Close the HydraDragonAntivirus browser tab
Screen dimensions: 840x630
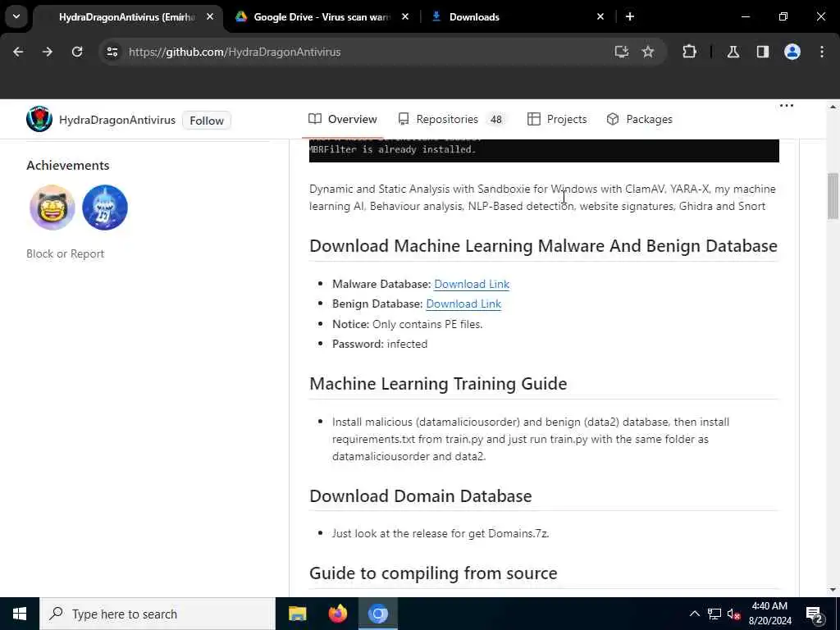(x=210, y=17)
